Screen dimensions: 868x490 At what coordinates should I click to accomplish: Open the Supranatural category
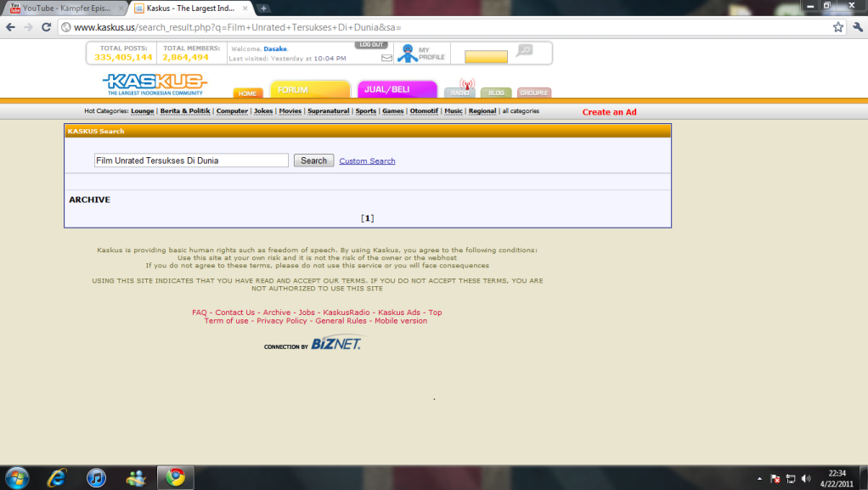pos(329,110)
